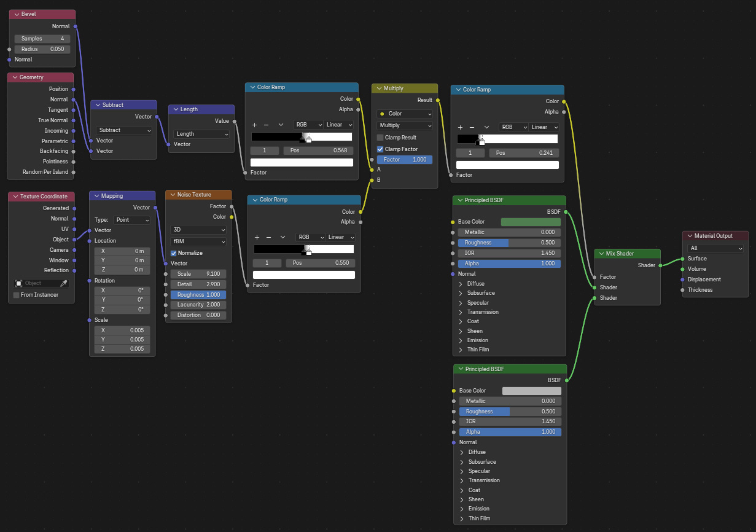Enable the From Instancer checkbox

(17, 295)
